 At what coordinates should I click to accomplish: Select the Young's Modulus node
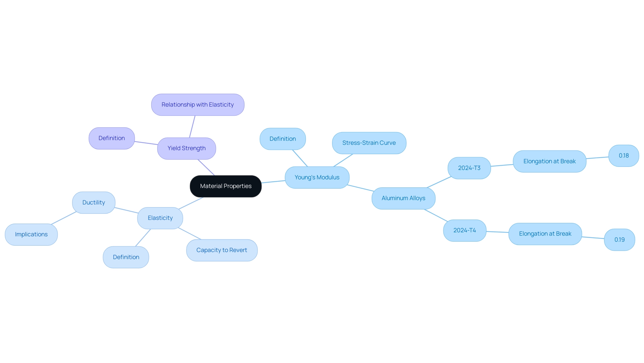click(x=317, y=177)
